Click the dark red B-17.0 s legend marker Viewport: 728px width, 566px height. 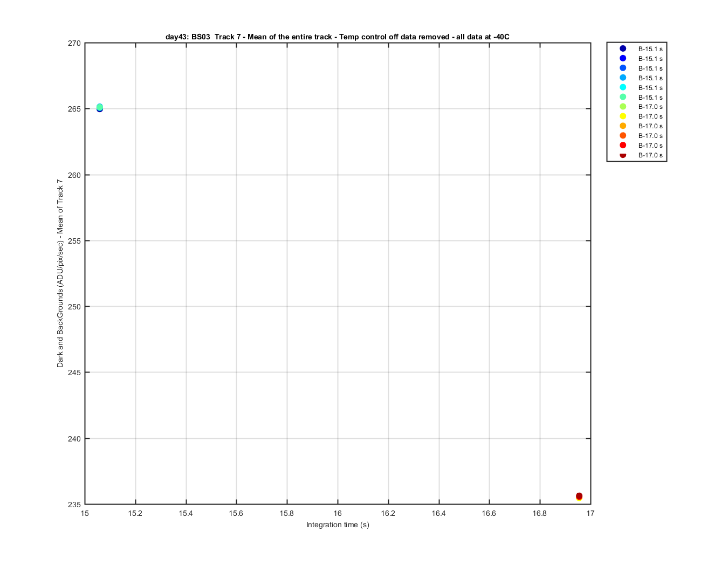pos(623,155)
